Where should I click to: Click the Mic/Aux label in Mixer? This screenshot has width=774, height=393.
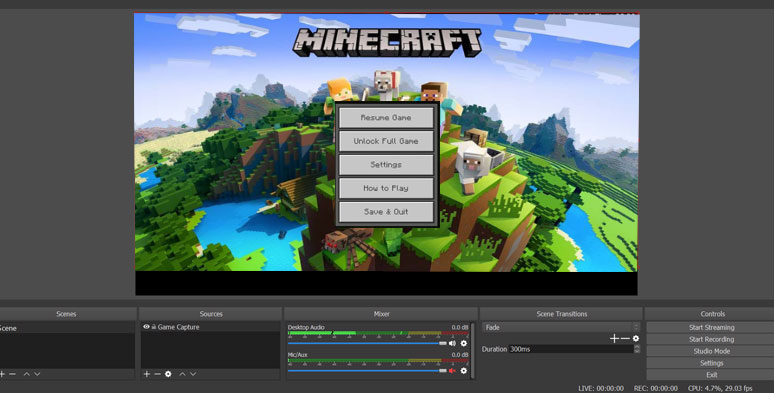point(298,355)
